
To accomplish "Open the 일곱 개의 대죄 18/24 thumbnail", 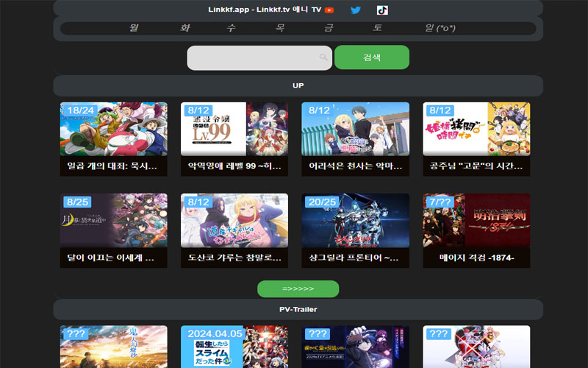I will (x=114, y=129).
